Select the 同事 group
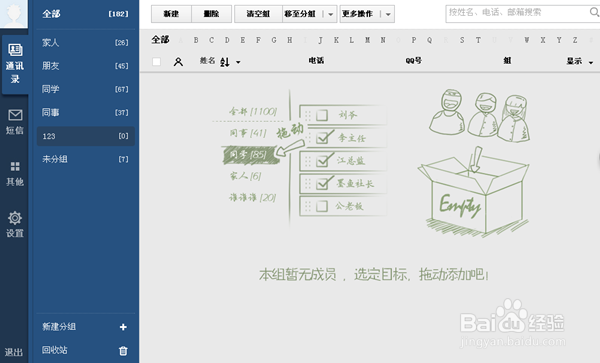600x363 pixels. [85, 112]
